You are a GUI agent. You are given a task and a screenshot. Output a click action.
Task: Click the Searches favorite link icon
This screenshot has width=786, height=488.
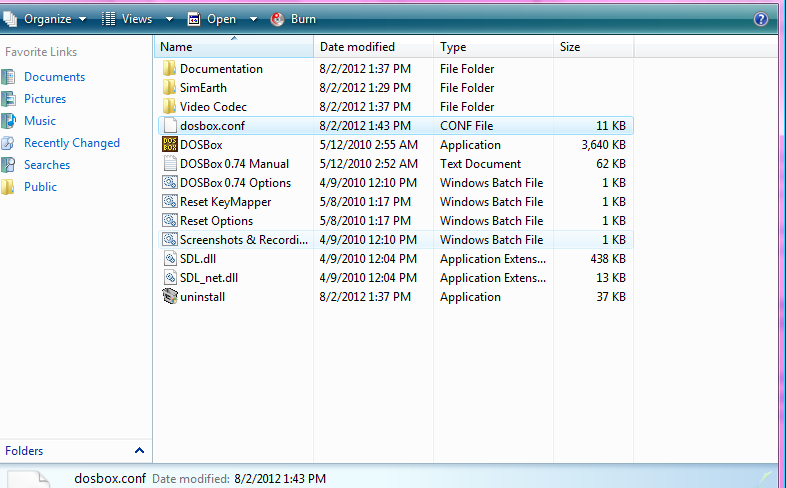[x=8, y=165]
